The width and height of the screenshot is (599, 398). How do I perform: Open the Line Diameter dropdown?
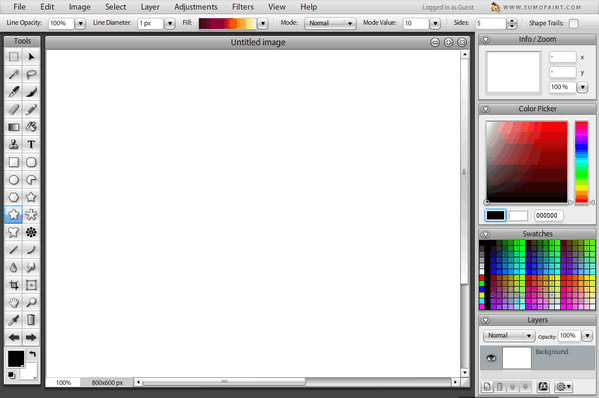tap(170, 23)
